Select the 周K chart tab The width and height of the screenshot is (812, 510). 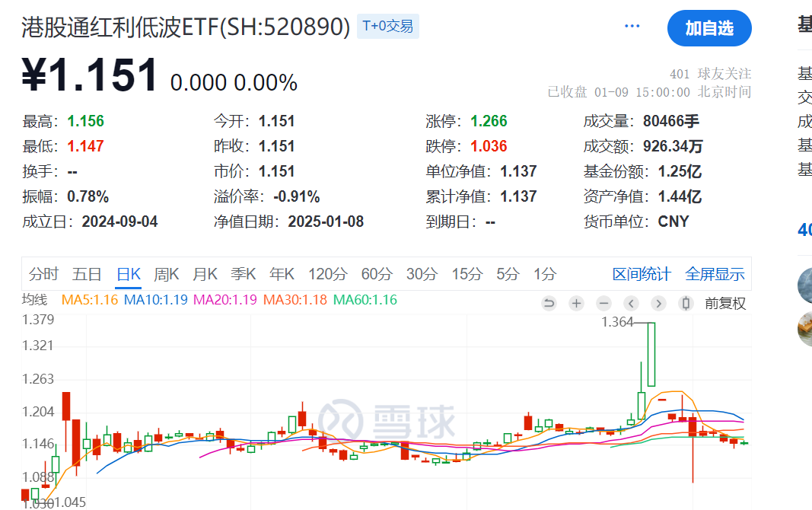coord(166,274)
